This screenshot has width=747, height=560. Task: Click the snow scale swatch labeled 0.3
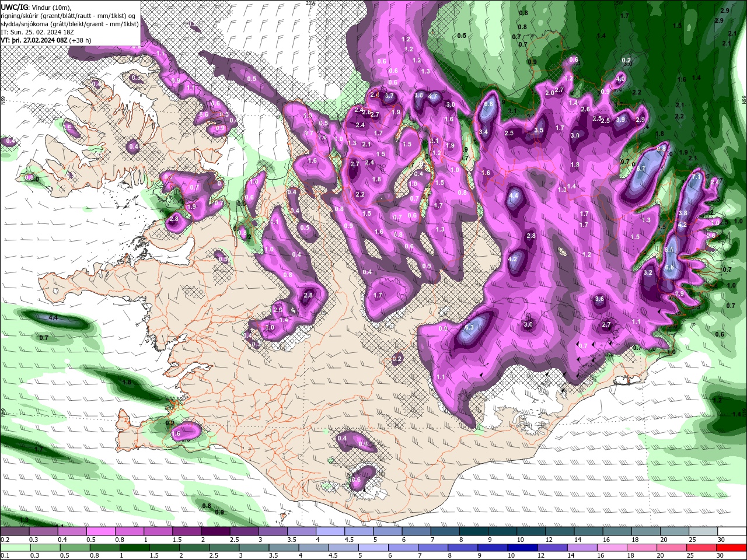(x=43, y=531)
